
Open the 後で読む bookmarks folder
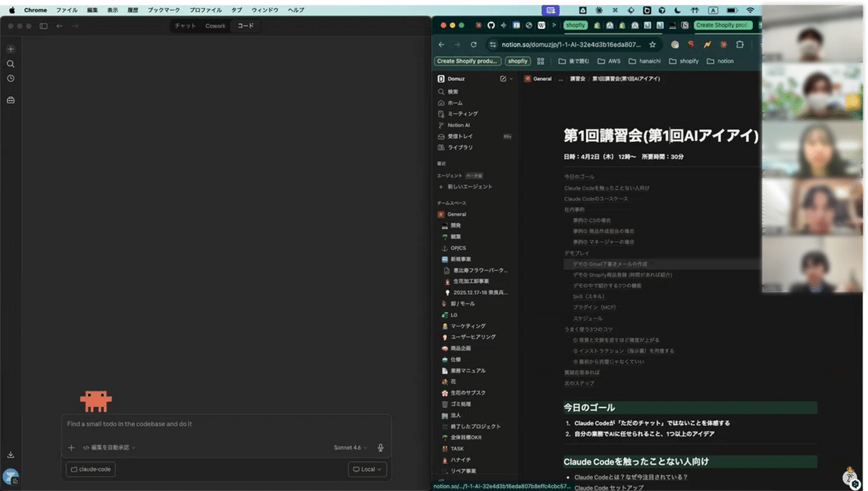tap(574, 61)
